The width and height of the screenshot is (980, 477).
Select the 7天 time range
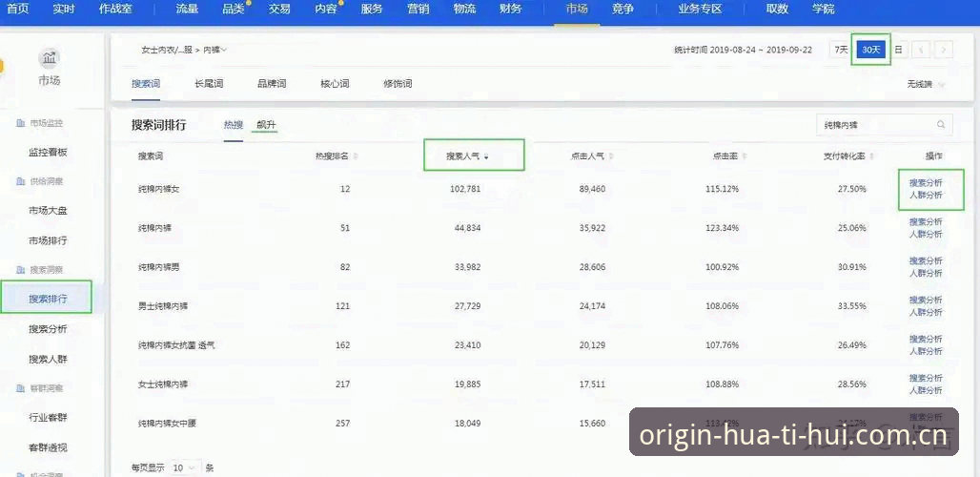click(x=841, y=50)
